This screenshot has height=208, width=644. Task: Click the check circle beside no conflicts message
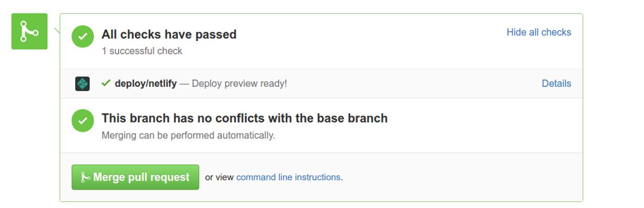point(83,121)
